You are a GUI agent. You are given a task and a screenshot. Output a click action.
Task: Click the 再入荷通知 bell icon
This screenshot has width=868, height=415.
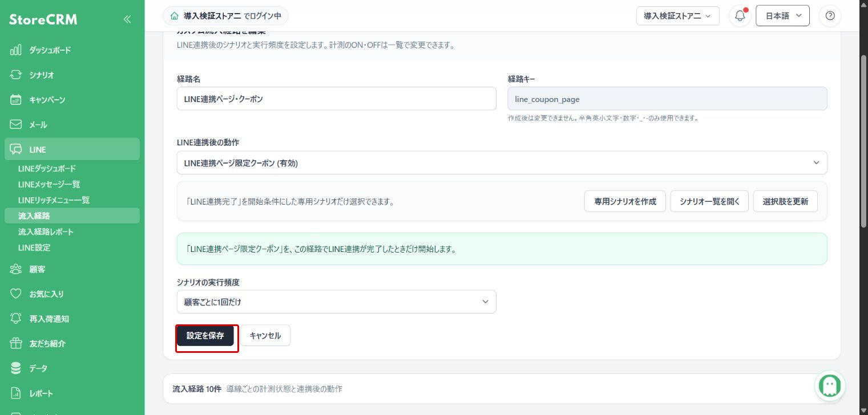[x=16, y=319]
